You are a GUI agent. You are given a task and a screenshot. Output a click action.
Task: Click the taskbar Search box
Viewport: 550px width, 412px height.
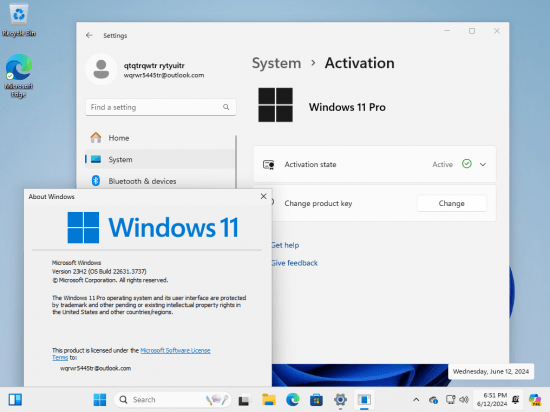172,400
